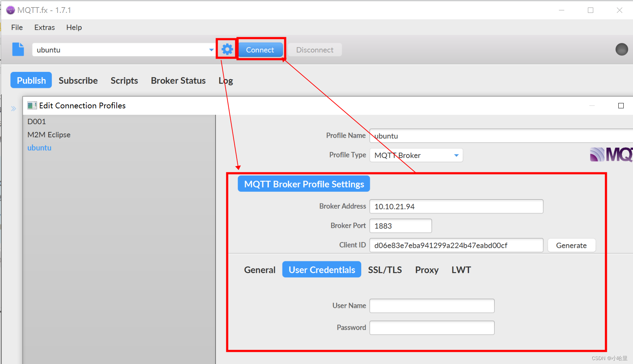
Task: Minimize the MQTT.fx main window
Action: click(x=561, y=10)
